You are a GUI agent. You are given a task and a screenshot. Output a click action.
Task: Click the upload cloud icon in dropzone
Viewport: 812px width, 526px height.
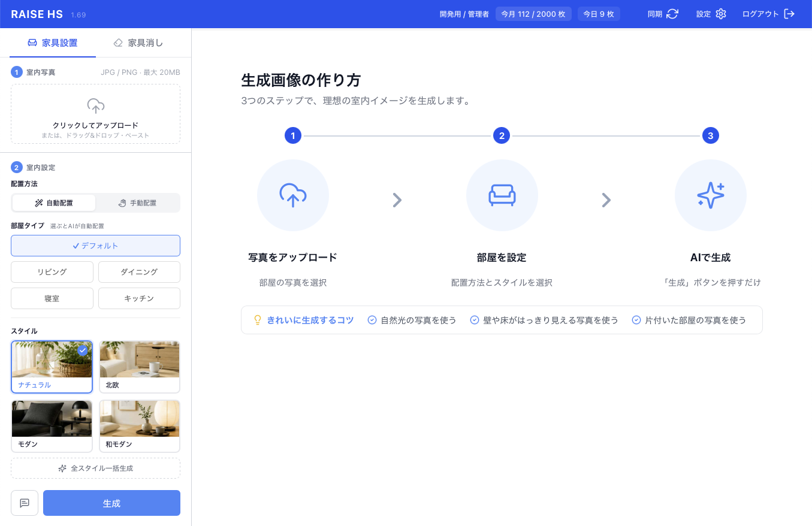pos(96,106)
